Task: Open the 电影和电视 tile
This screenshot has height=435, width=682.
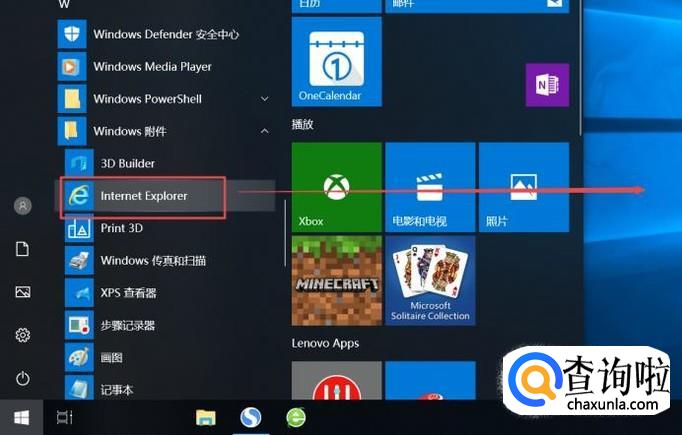Action: (x=430, y=187)
